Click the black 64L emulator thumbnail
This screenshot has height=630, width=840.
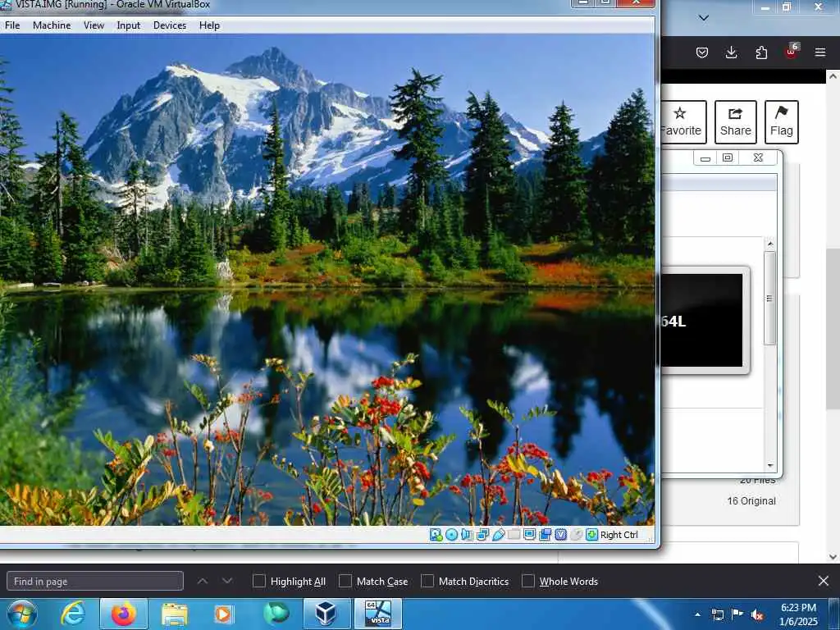pyautogui.click(x=701, y=321)
